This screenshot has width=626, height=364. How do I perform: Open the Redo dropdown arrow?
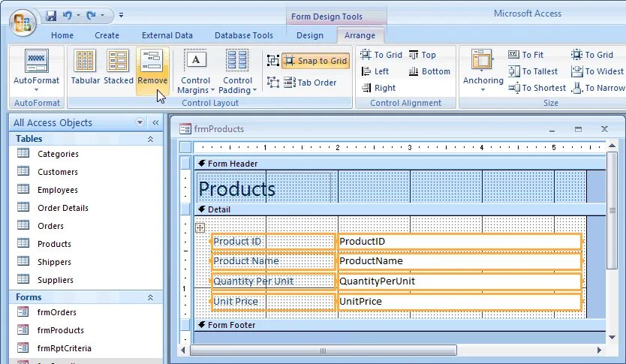tap(102, 16)
